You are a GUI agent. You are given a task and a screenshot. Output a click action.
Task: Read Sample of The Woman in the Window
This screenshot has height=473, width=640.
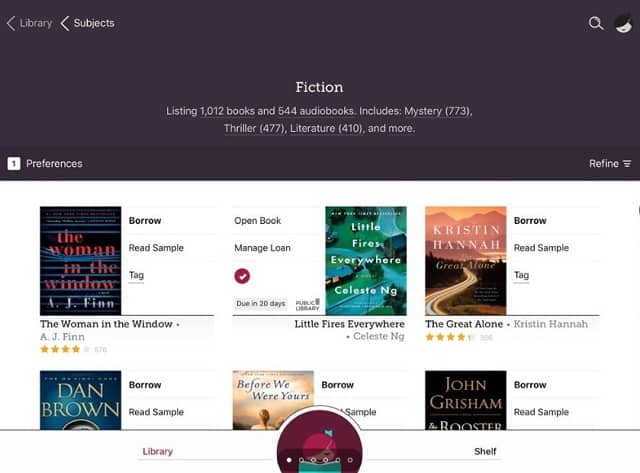pyautogui.click(x=156, y=248)
